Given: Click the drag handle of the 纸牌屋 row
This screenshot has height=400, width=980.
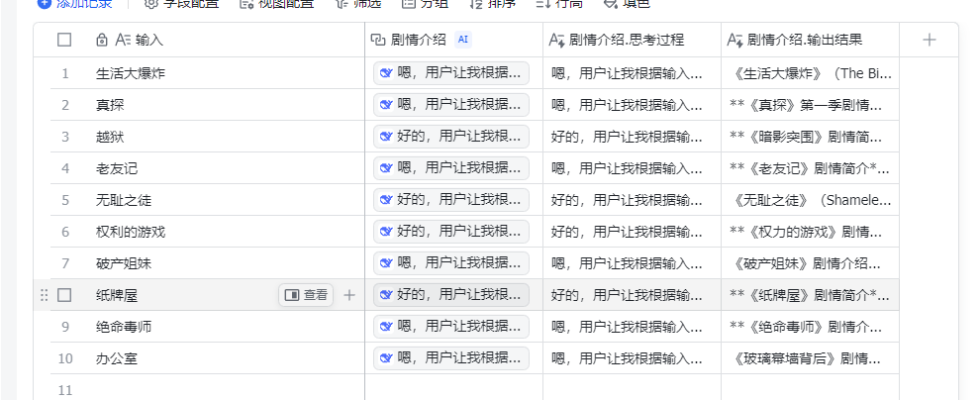Looking at the screenshot, I should tap(44, 295).
